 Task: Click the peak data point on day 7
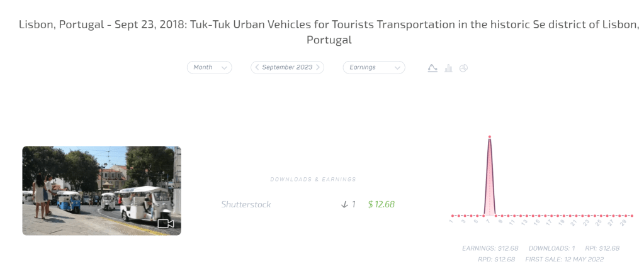pyautogui.click(x=489, y=137)
